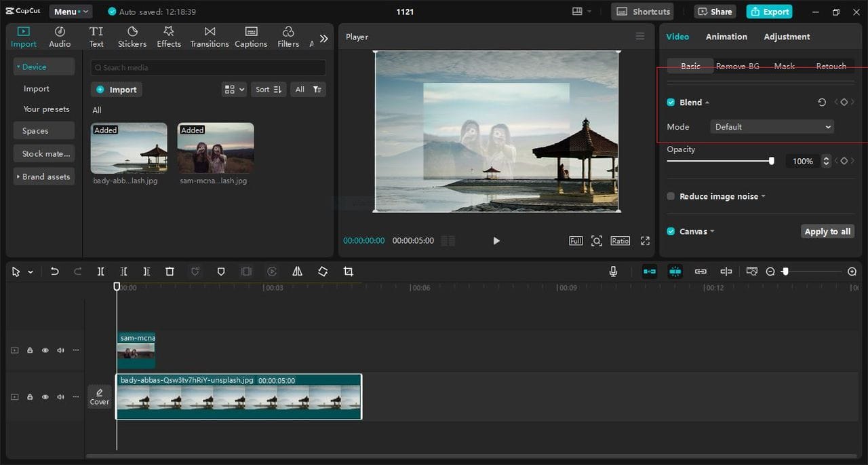This screenshot has height=465, width=868.
Task: Switch to the Animation tab
Action: 726,36
